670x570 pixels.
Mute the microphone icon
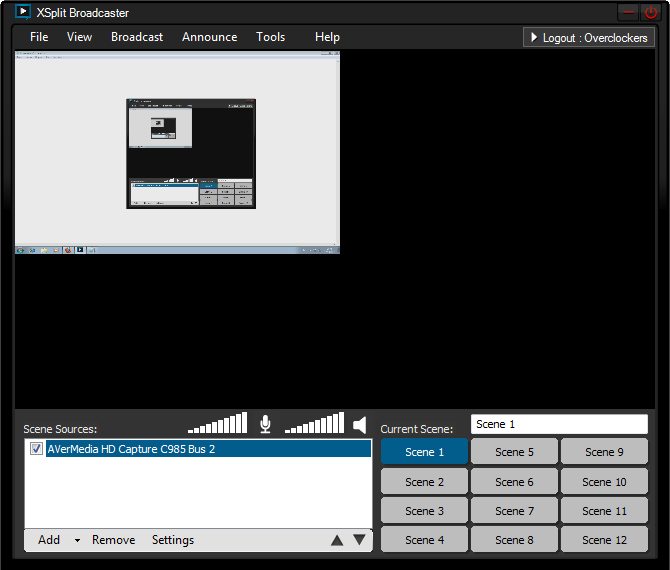click(x=265, y=424)
